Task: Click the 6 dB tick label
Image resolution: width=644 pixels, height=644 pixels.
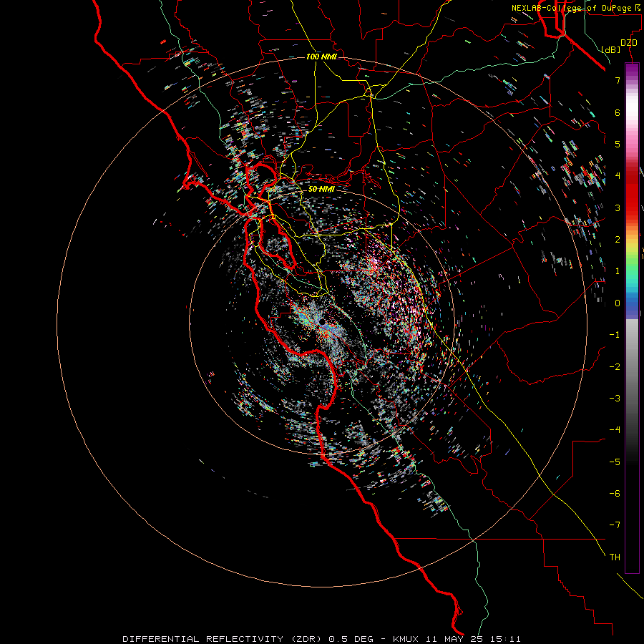Action: 618,112
